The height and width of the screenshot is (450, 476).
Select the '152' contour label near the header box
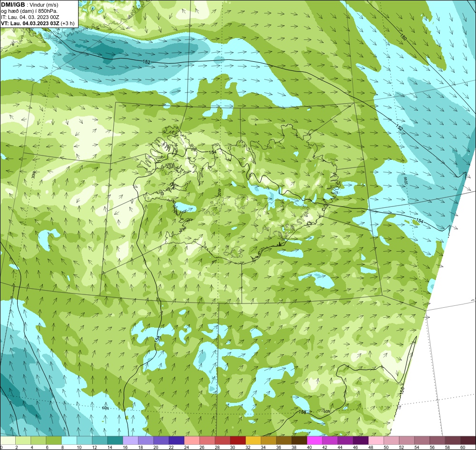point(146,61)
